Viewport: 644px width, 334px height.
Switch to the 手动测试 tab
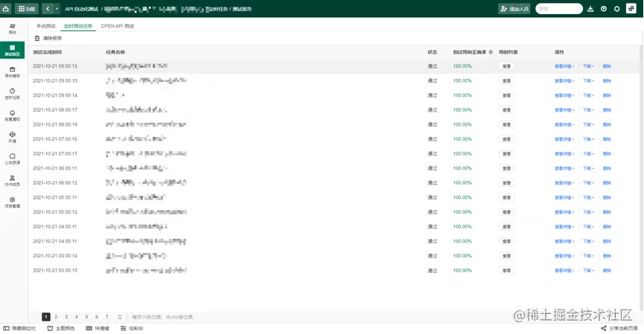tap(46, 26)
